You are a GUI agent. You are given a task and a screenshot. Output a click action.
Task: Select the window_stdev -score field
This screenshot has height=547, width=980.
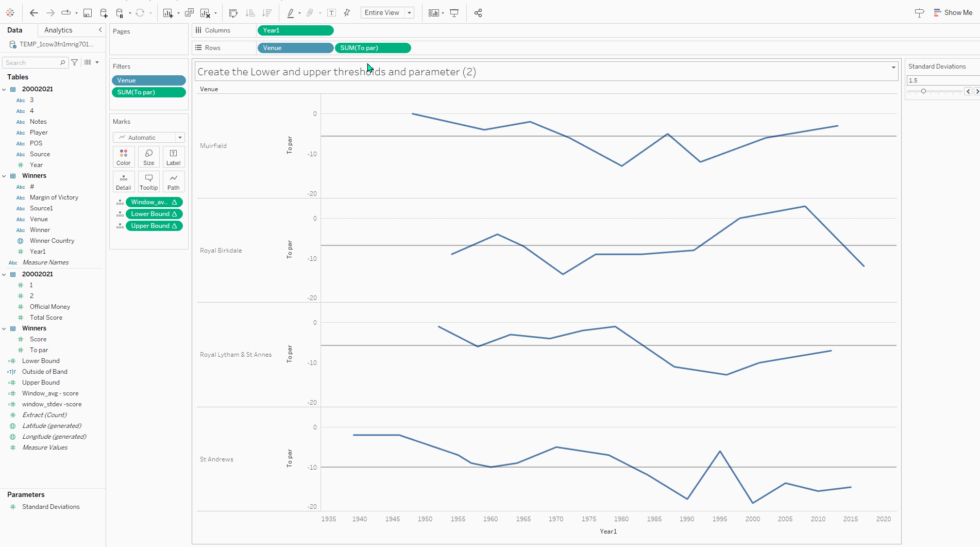(x=52, y=404)
